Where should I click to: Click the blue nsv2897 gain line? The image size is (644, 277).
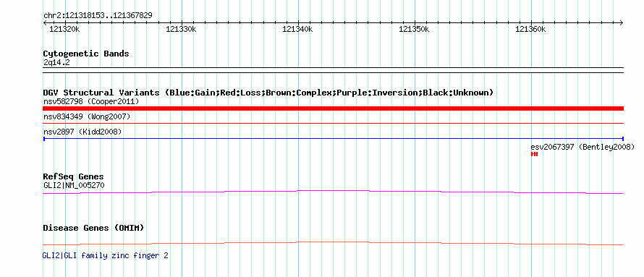pyautogui.click(x=333, y=139)
